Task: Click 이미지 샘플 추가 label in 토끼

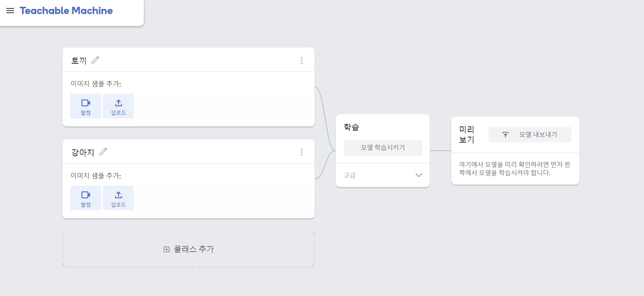Action: tap(96, 84)
